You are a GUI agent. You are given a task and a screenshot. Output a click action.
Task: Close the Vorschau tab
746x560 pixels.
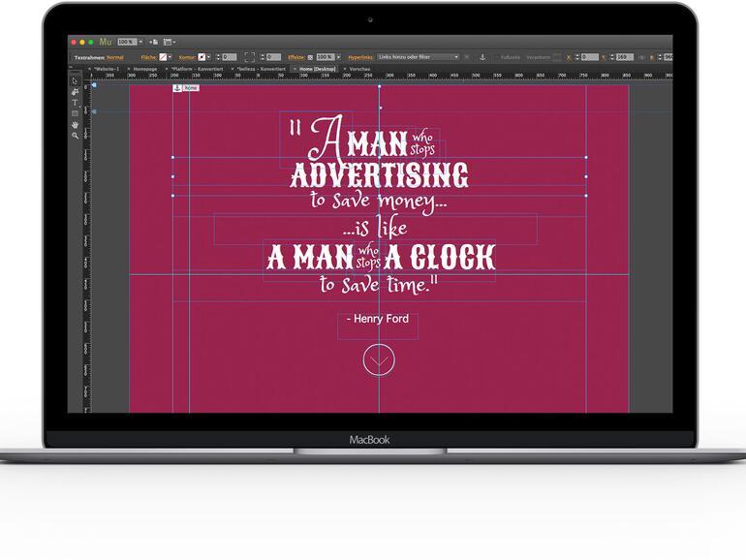[x=345, y=69]
